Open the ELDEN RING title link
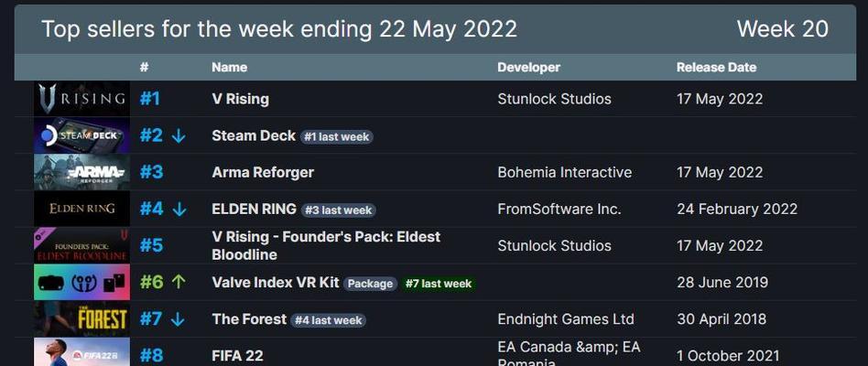Image resolution: width=868 pixels, height=366 pixels. coord(255,209)
